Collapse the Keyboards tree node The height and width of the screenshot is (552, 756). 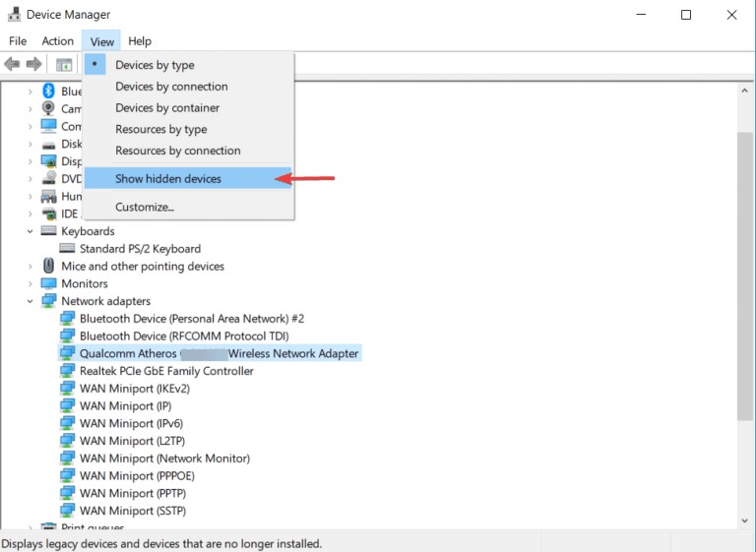[31, 231]
